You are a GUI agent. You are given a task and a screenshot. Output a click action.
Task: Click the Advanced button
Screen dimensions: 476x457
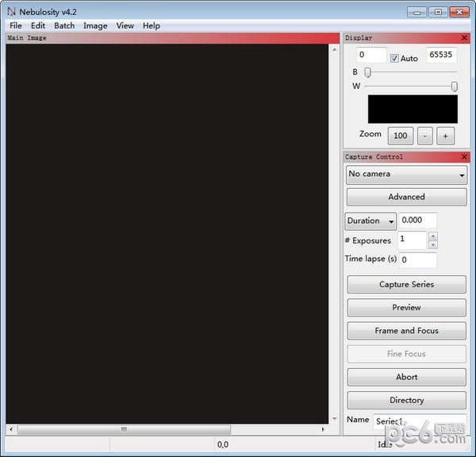406,197
